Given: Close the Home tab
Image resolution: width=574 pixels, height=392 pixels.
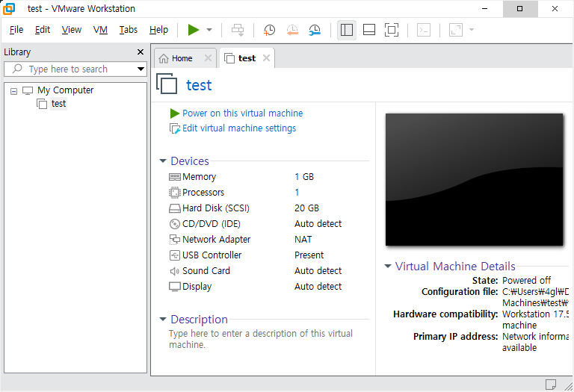Looking at the screenshot, I should [x=208, y=57].
